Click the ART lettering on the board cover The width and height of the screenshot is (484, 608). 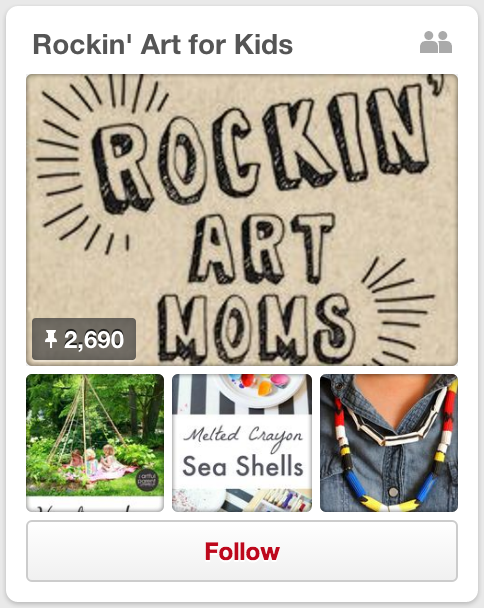tap(261, 248)
